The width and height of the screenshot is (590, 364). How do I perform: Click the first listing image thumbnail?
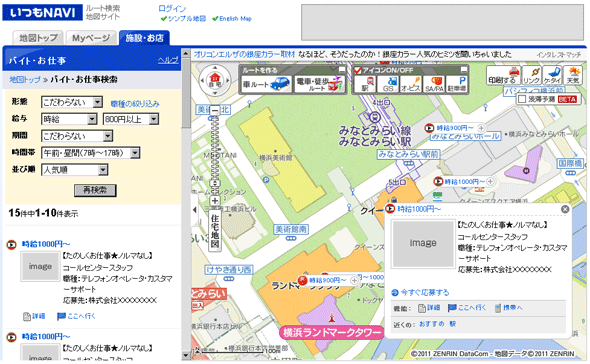coord(40,267)
